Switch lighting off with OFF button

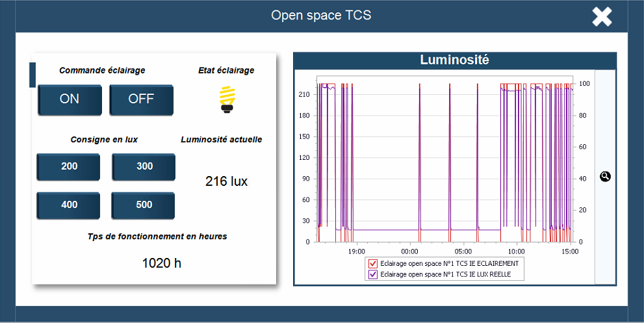[141, 100]
